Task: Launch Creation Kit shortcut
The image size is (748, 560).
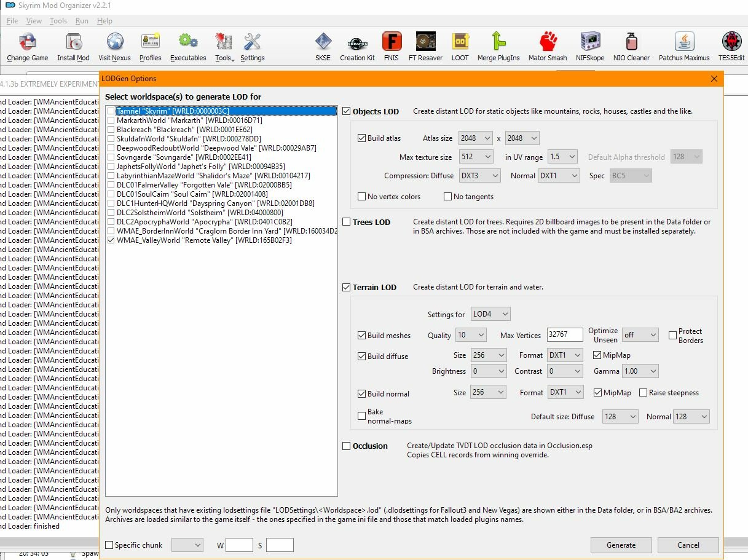Action: coord(357,42)
